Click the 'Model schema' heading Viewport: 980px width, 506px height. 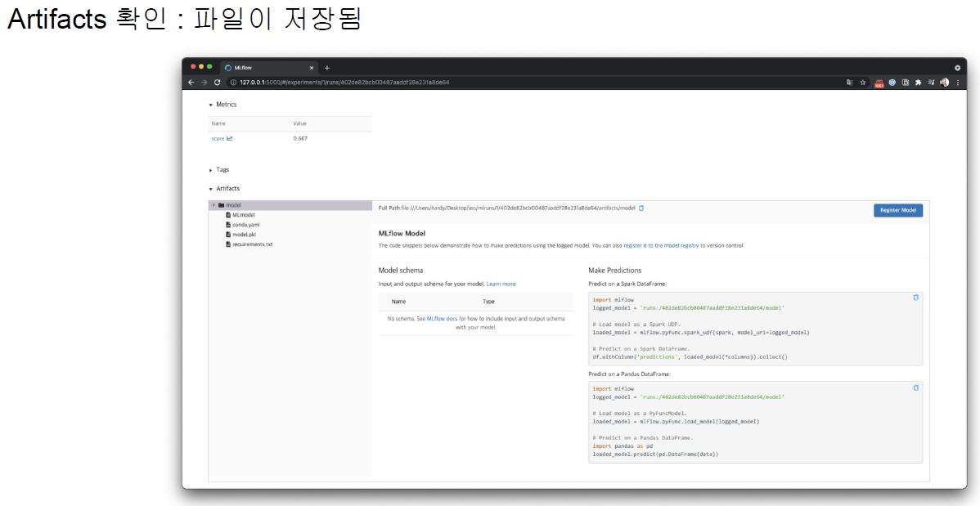tap(401, 271)
